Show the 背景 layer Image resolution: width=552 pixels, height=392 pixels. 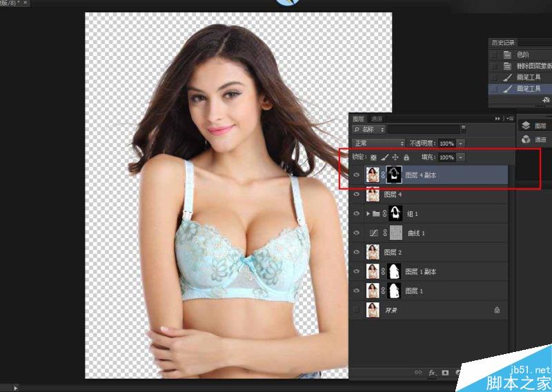tap(357, 310)
